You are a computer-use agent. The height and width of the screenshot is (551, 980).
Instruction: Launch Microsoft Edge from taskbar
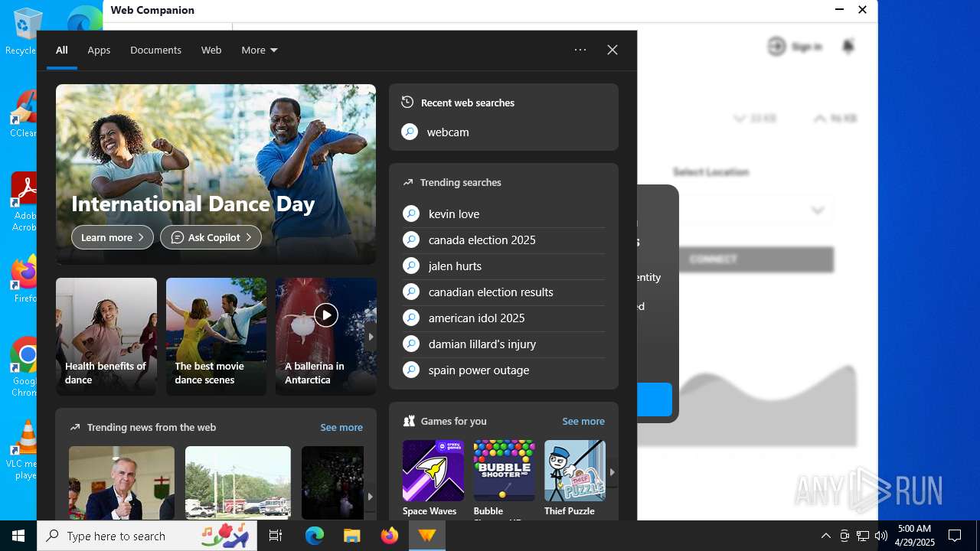click(315, 536)
